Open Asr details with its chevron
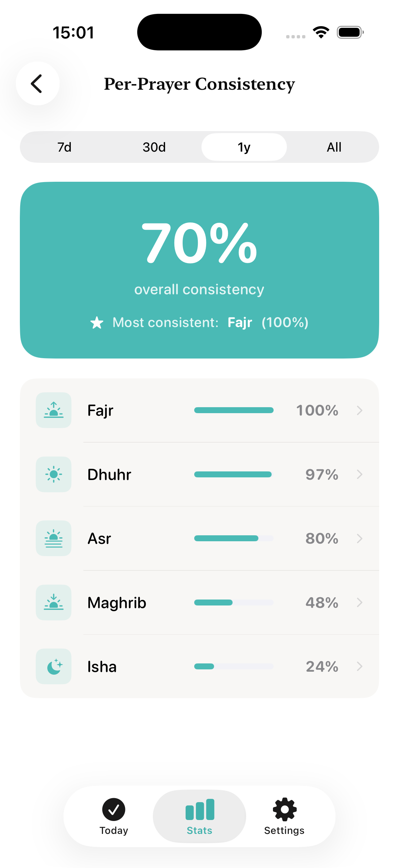 pos(360,538)
